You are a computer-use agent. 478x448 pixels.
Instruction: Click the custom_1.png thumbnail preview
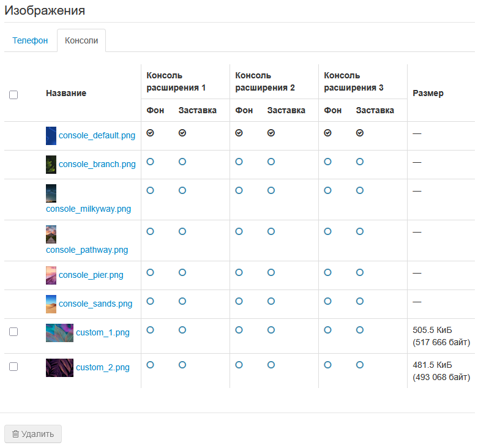point(59,333)
